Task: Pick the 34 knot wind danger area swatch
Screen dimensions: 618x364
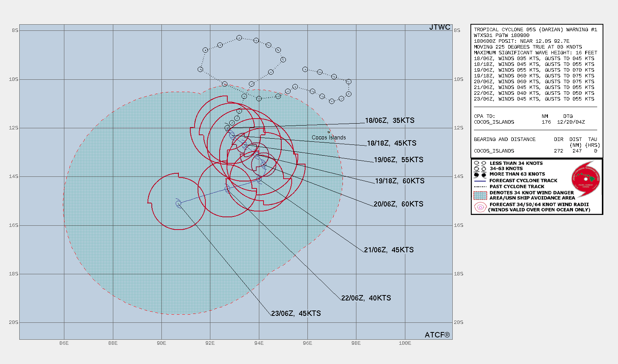Action: pos(480,195)
